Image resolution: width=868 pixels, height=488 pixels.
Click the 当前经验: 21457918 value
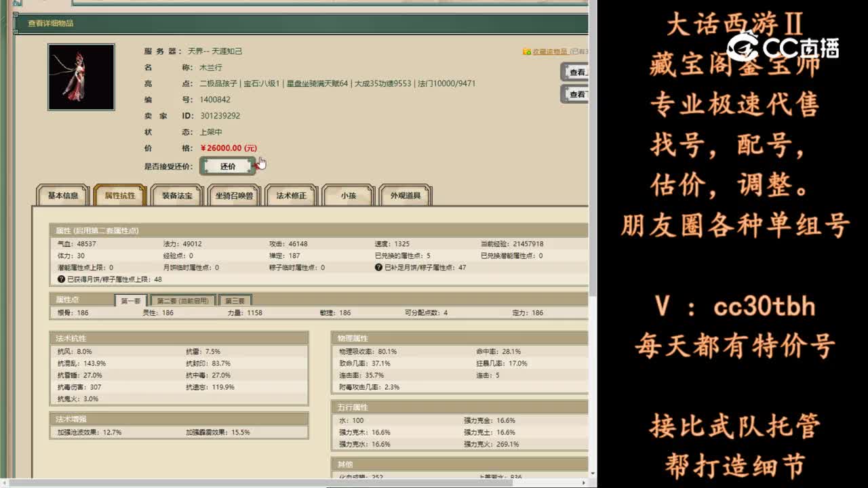[x=512, y=244]
